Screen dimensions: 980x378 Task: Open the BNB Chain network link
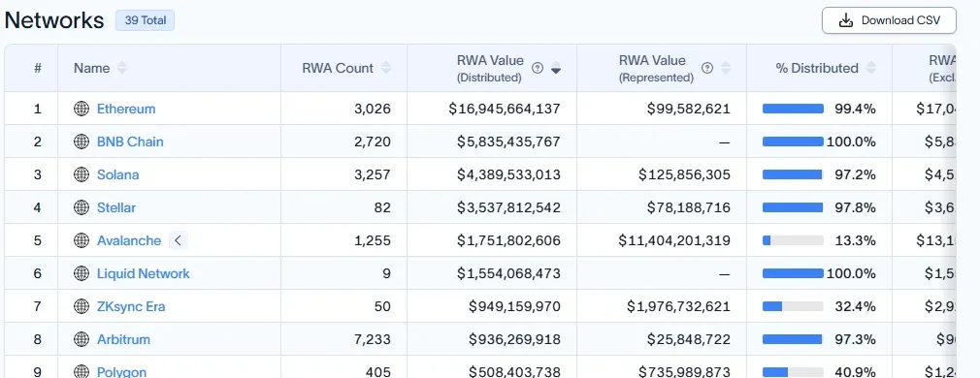coord(130,142)
